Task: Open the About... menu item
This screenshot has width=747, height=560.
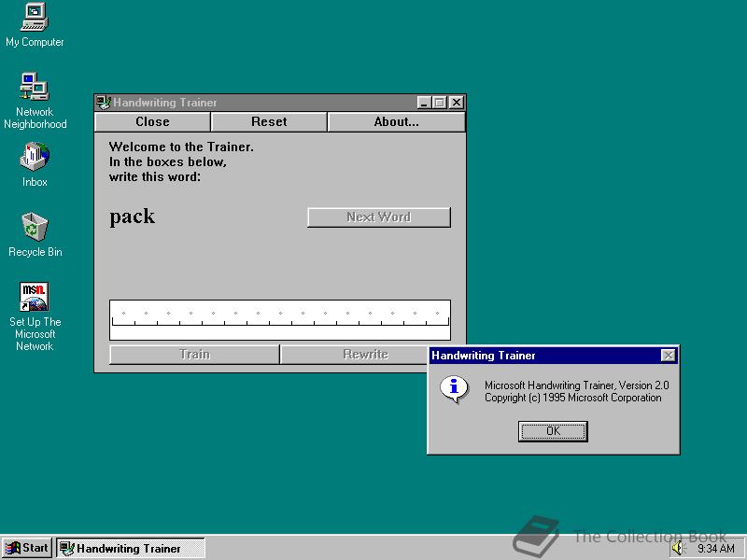Action: 396,121
